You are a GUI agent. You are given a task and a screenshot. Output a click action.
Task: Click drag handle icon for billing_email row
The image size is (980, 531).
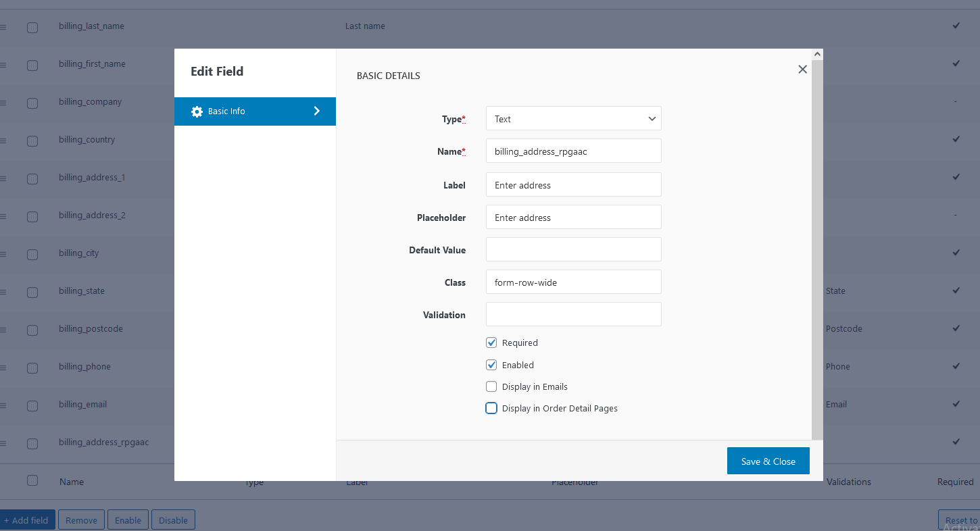point(3,405)
